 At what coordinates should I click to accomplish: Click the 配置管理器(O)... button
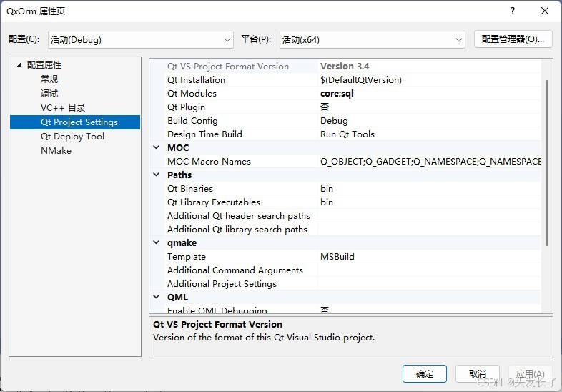coord(513,39)
